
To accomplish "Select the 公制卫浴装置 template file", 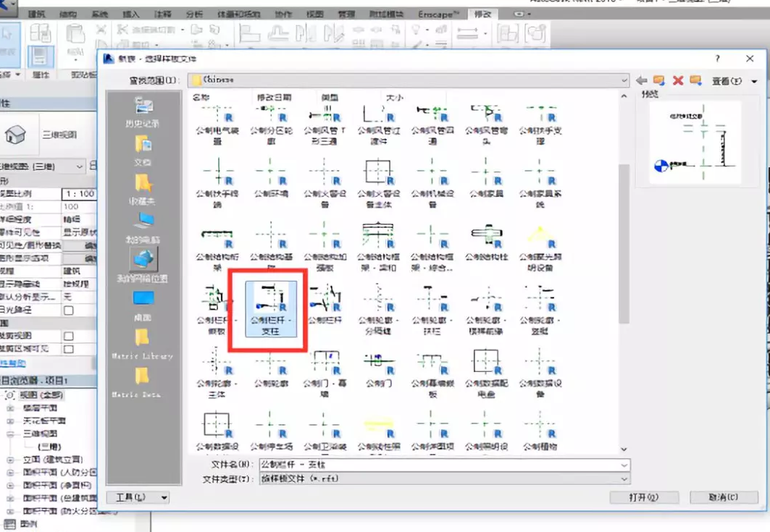I will (325, 431).
